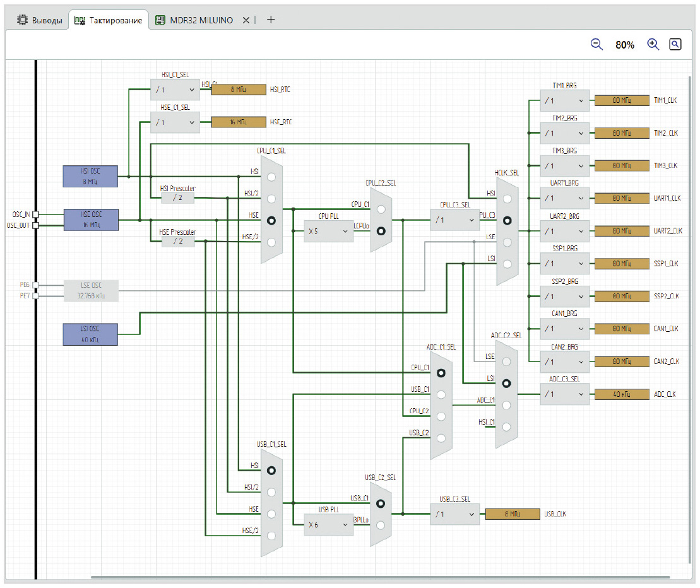Click the OSC_OUT pin square
Image resolution: width=700 pixels, height=588 pixels.
tap(36, 225)
